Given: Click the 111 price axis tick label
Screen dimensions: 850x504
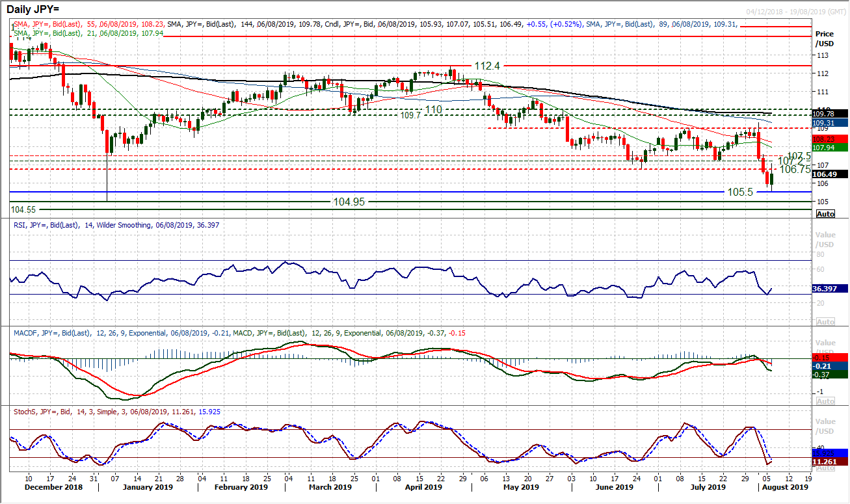Looking at the screenshot, I should [x=822, y=92].
